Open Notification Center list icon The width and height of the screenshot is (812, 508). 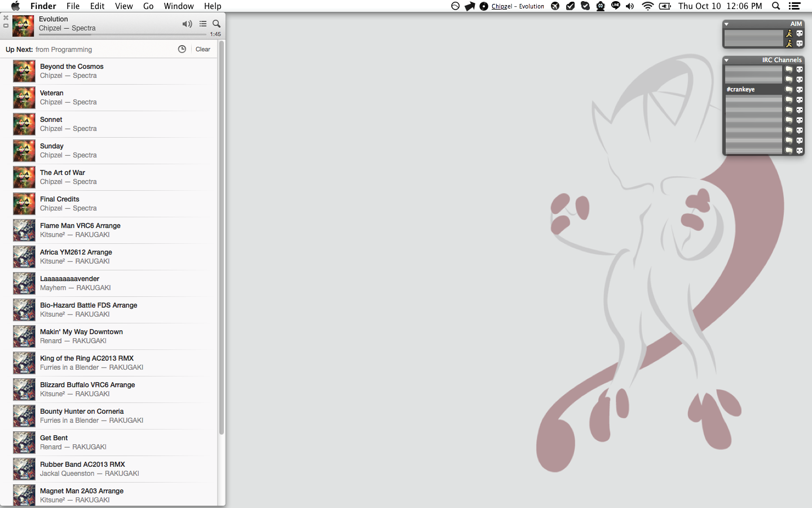(x=795, y=6)
